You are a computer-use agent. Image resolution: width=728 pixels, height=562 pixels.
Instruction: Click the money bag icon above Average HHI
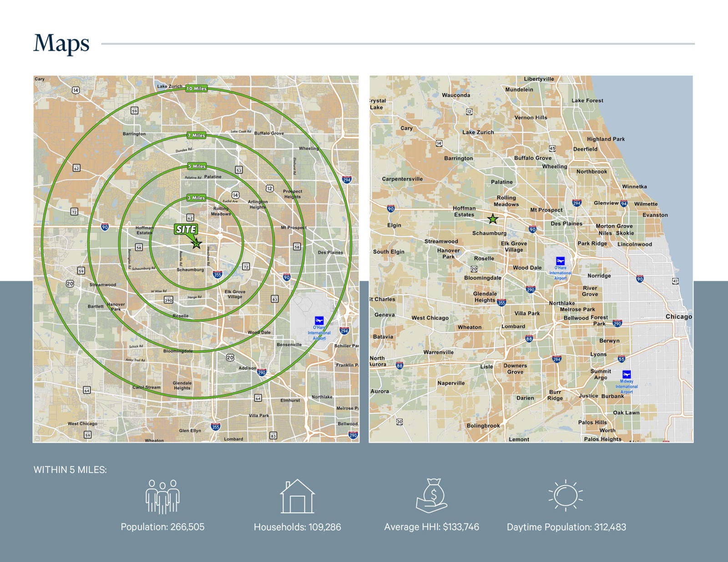pos(432,496)
